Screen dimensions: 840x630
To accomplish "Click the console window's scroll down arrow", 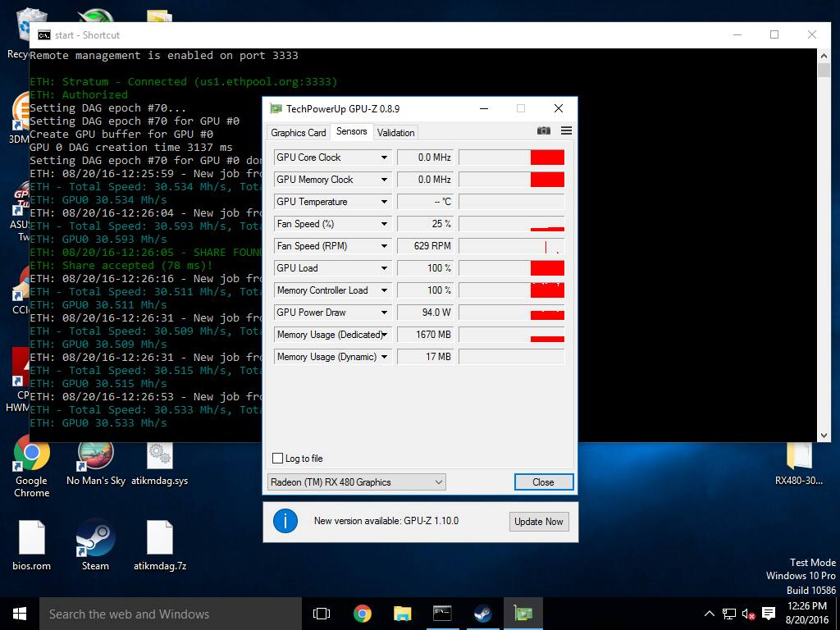I will 824,436.
